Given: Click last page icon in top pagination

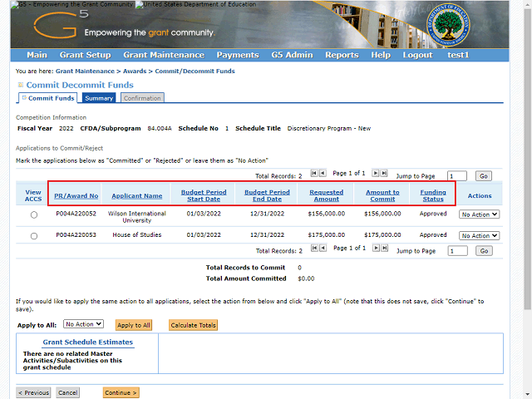Looking at the screenshot, I should point(384,174).
